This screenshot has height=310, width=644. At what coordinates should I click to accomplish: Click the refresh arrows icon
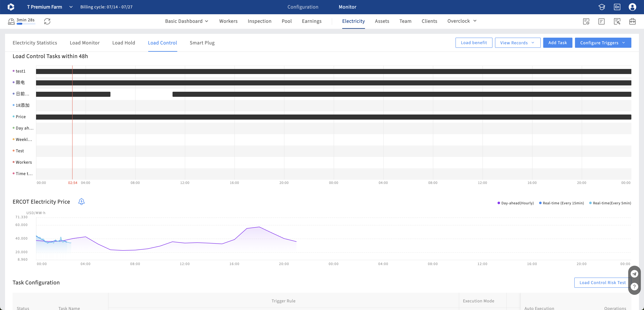click(x=47, y=21)
